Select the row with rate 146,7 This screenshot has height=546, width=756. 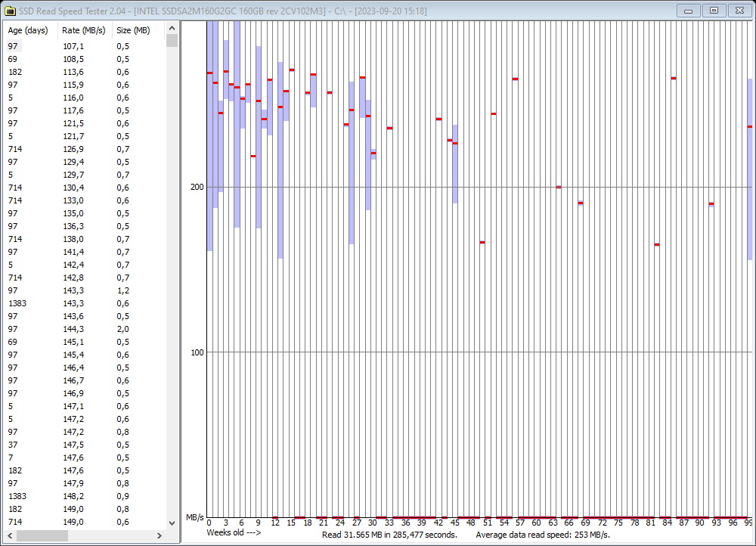point(85,380)
